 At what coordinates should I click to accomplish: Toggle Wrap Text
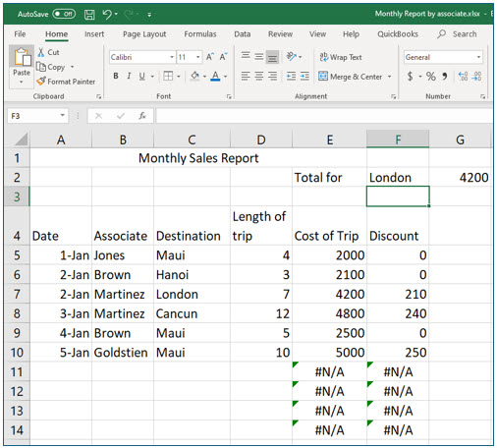341,57
